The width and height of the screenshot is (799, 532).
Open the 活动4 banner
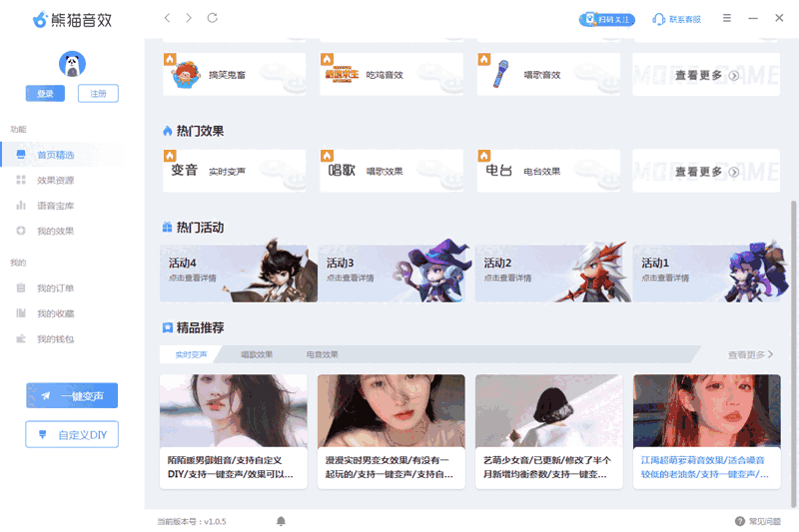pyautogui.click(x=238, y=272)
